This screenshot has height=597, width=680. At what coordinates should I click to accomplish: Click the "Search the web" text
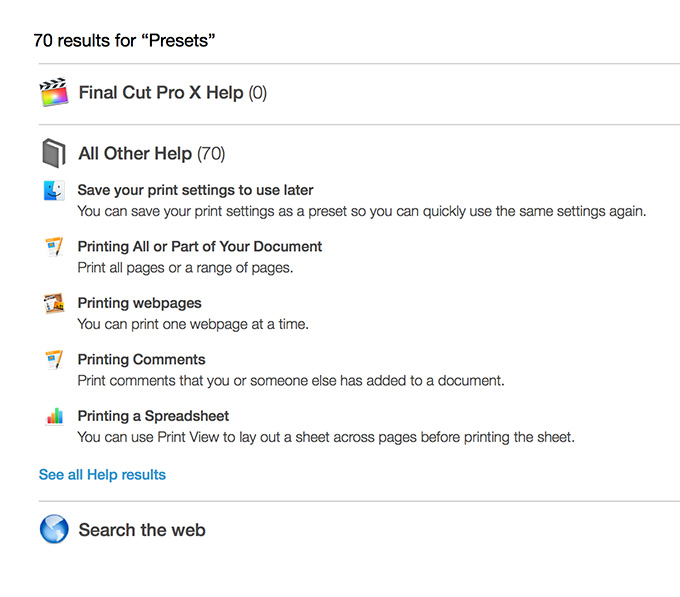(142, 530)
